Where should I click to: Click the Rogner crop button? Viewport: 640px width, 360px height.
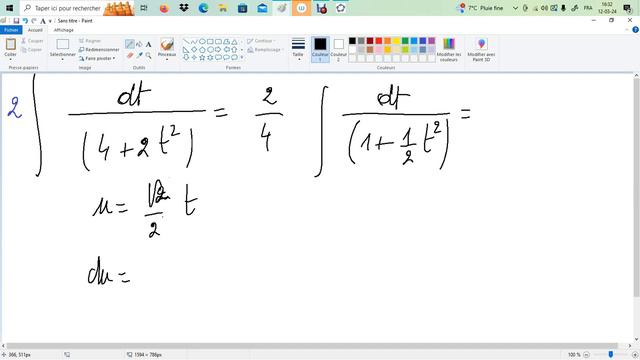tap(89, 41)
